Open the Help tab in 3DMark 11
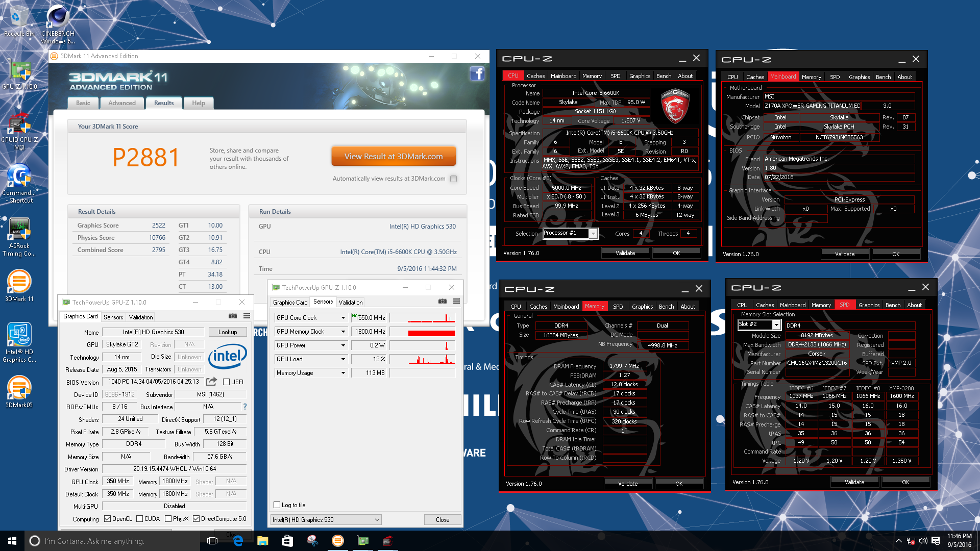Image resolution: width=980 pixels, height=551 pixels. click(x=198, y=103)
